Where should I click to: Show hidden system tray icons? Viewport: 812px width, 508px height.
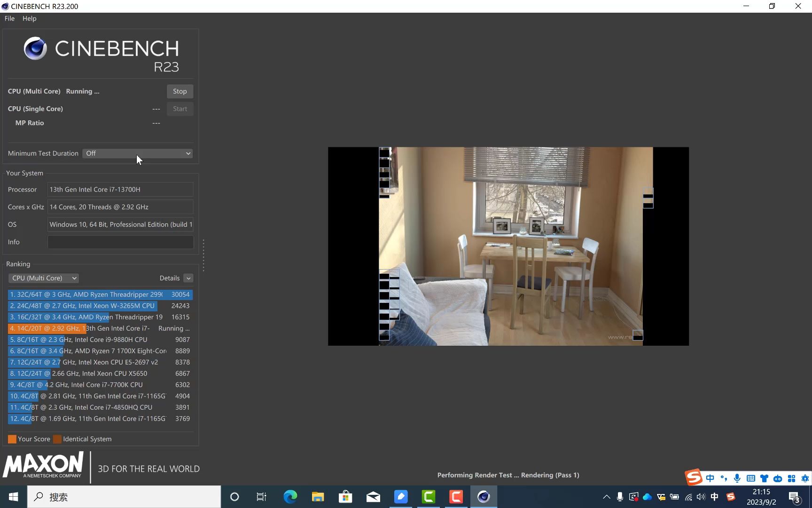[x=607, y=497]
